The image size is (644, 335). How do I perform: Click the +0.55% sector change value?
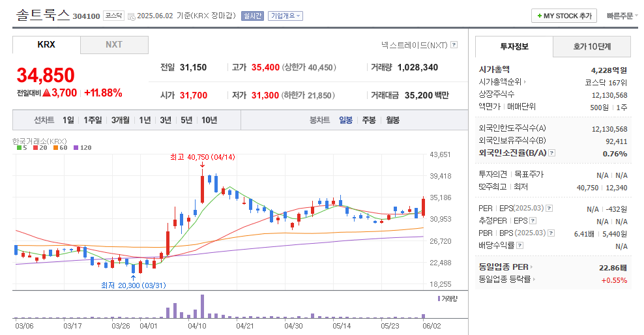tap(615, 280)
